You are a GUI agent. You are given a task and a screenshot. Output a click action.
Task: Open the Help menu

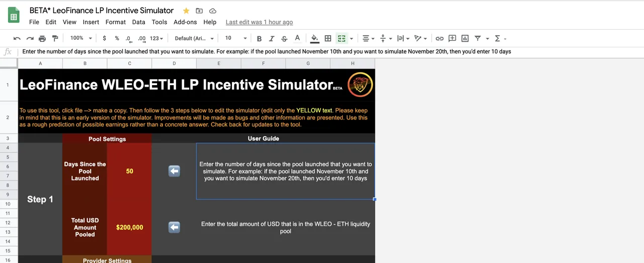[x=210, y=22]
